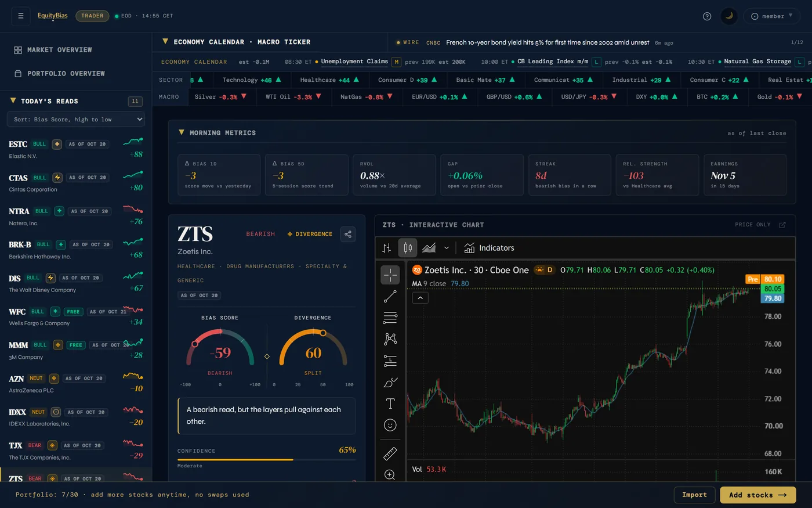Select the trend line drawing tool

[390, 297]
